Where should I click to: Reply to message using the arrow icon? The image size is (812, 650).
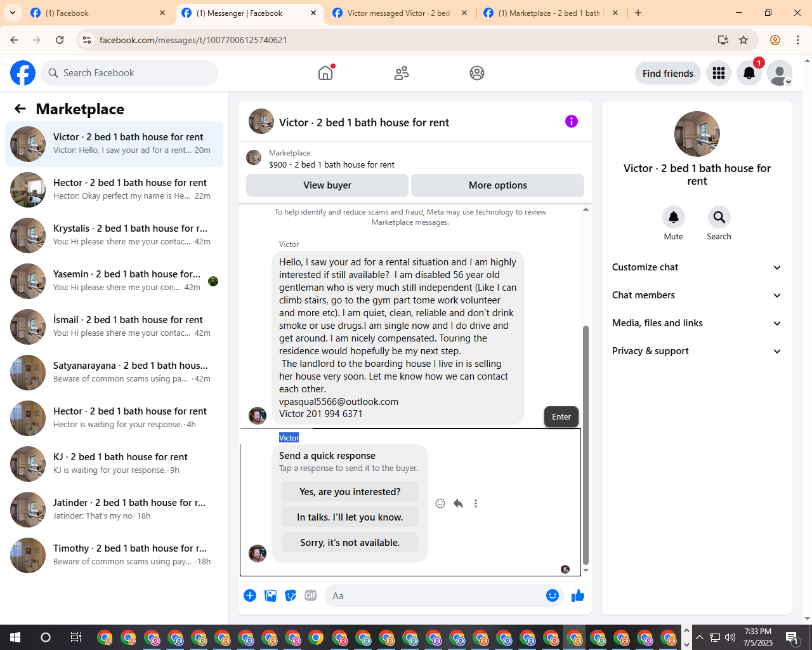(x=458, y=503)
